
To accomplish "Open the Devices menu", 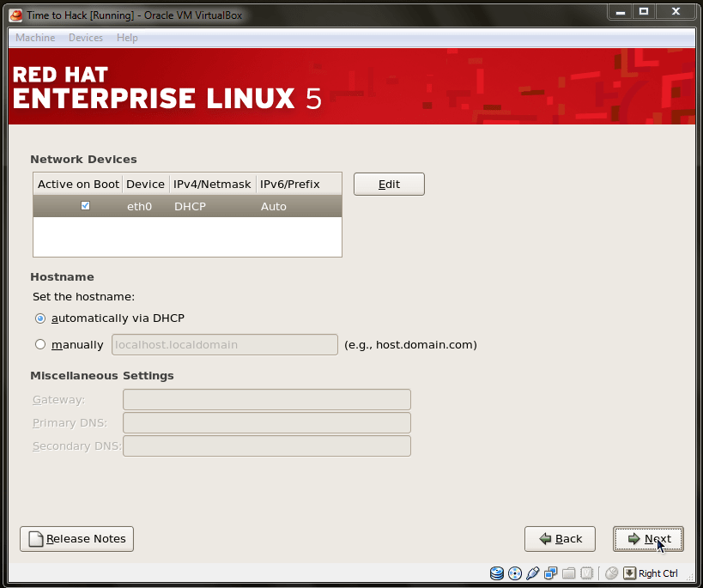I will 86,38.
